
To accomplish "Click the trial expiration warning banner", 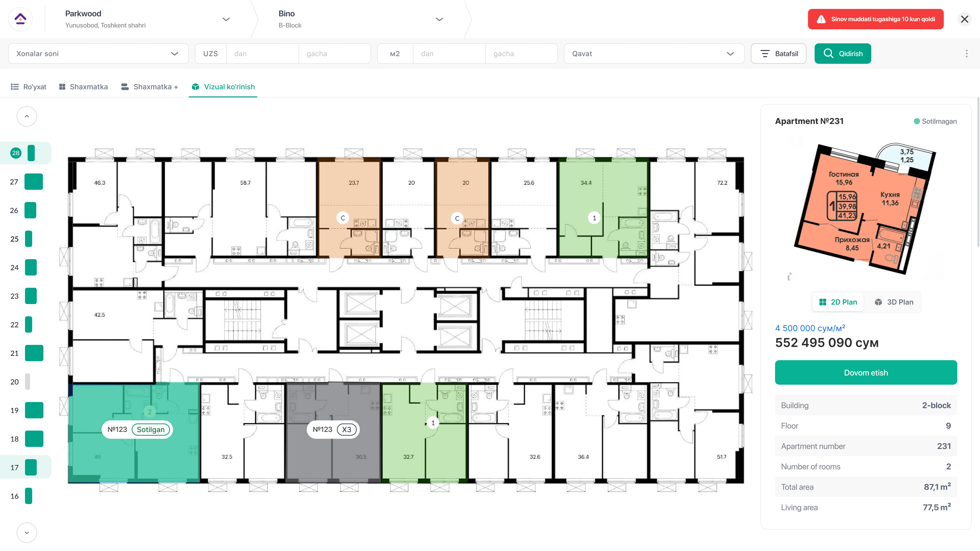I will [x=875, y=19].
